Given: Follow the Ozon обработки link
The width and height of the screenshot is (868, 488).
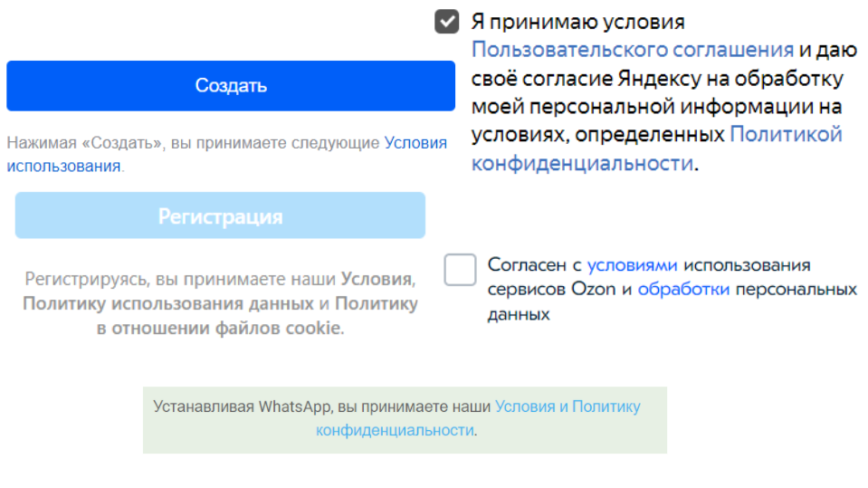Looking at the screenshot, I should point(683,290).
